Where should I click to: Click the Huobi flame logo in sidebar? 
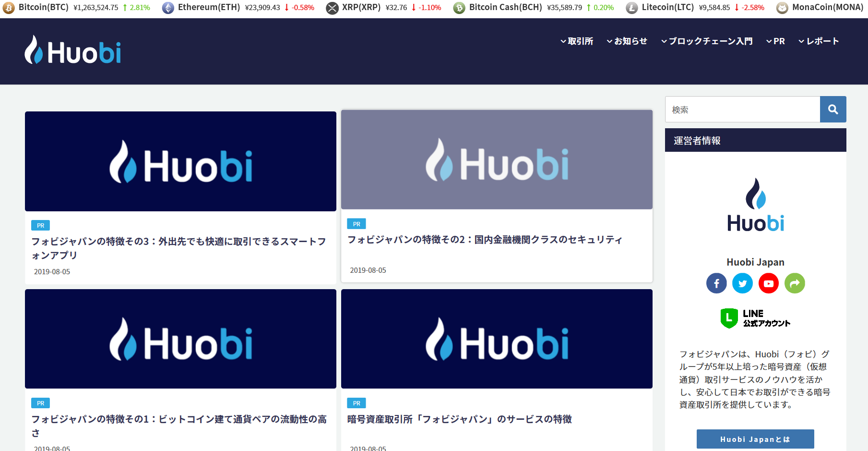[x=756, y=205]
